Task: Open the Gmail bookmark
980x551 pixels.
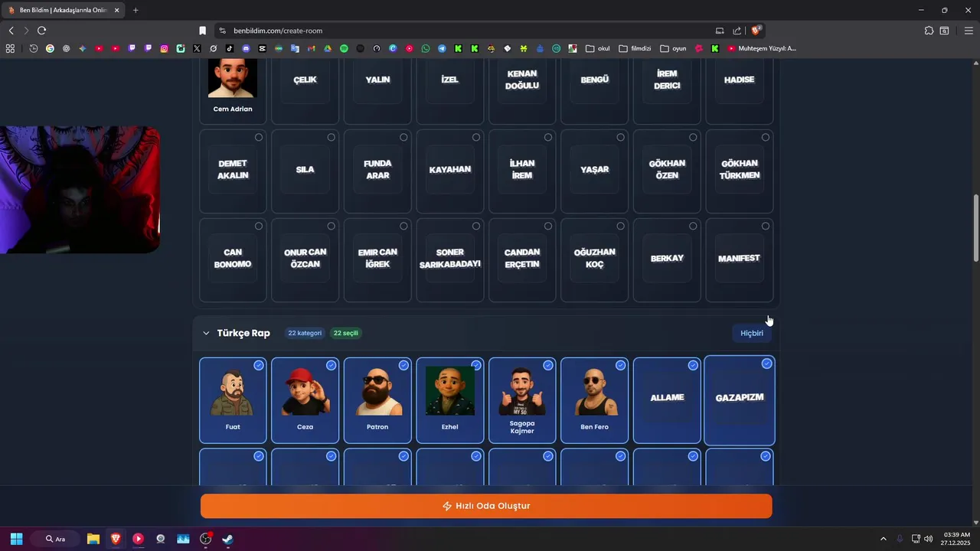Action: point(311,48)
